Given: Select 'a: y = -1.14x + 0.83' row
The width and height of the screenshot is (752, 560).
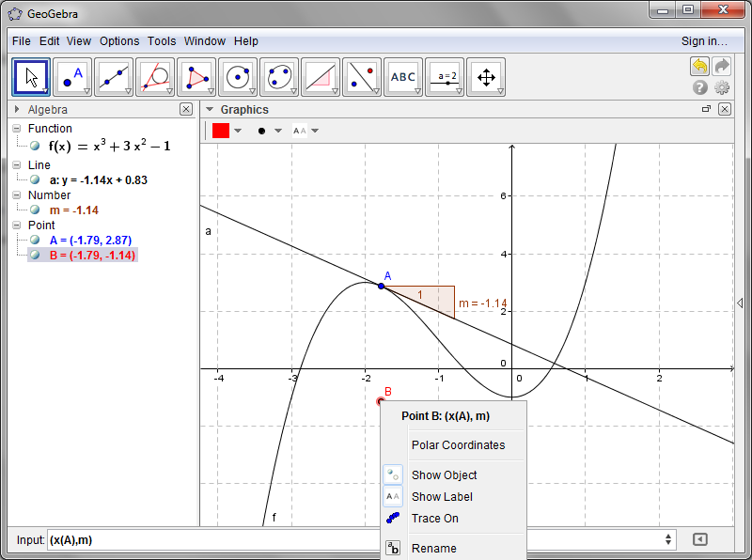Looking at the screenshot, I should 99,179.
